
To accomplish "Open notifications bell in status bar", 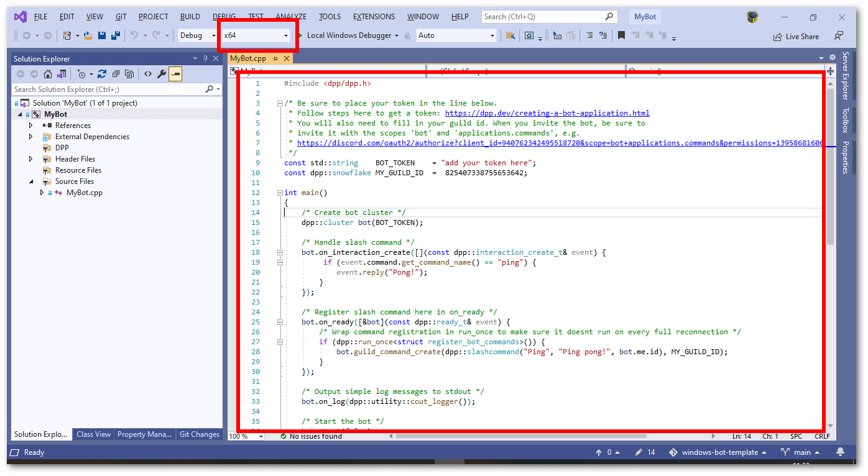I will coord(841,452).
